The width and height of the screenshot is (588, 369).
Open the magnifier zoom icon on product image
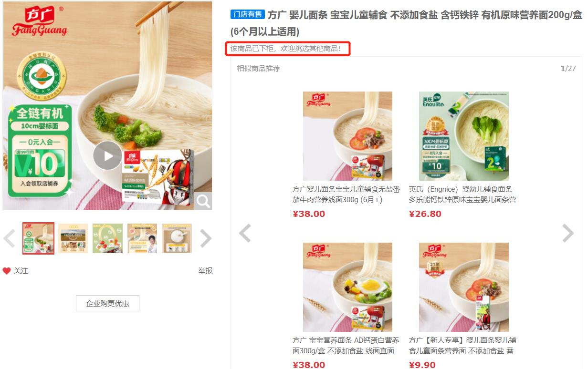click(x=203, y=201)
